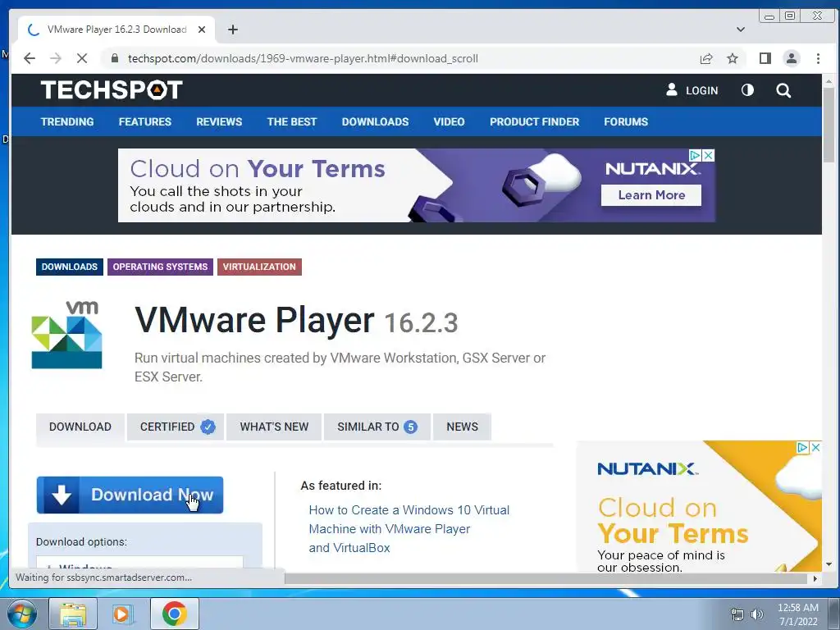Close the VMware Player tab
This screenshot has height=630, width=840.
click(202, 30)
